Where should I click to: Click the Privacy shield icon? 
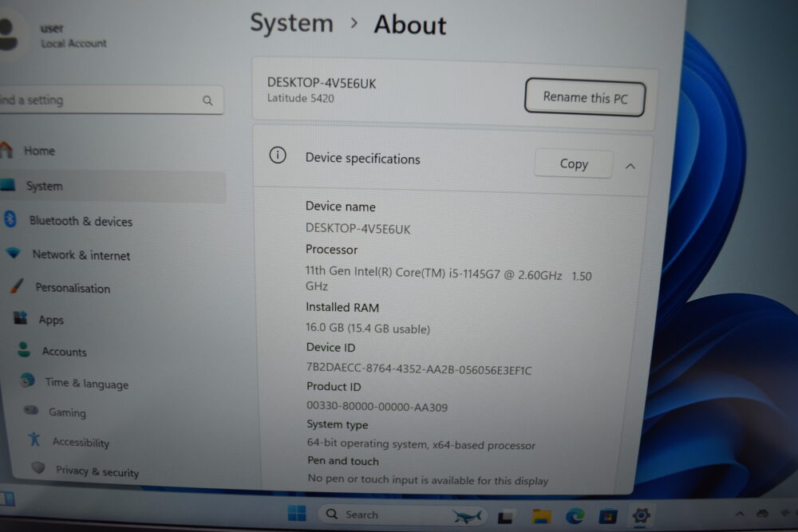click(x=38, y=467)
